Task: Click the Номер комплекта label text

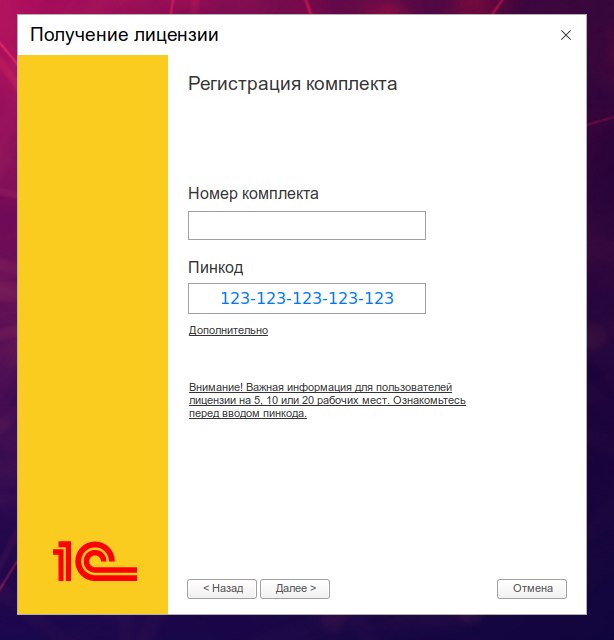Action: (x=253, y=193)
